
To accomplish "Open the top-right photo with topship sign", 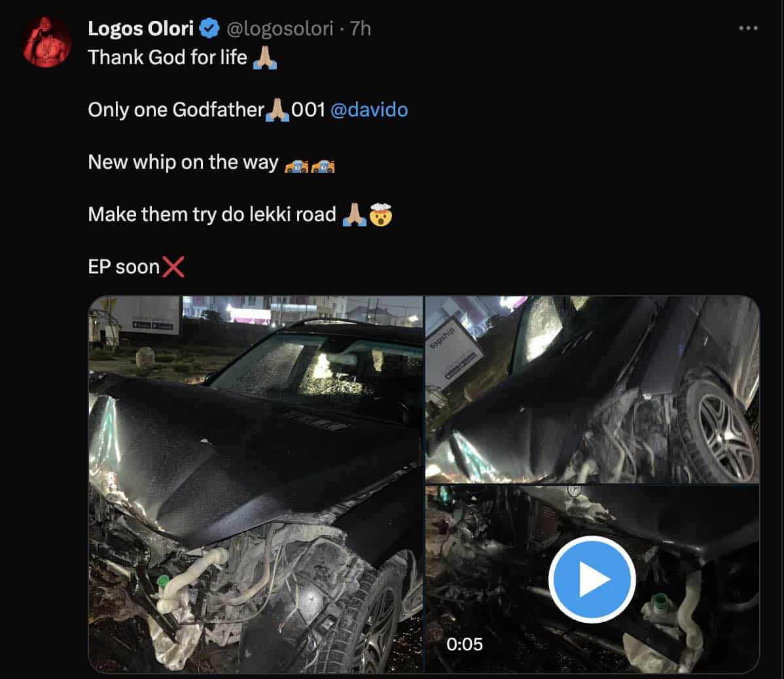I will pyautogui.click(x=592, y=389).
